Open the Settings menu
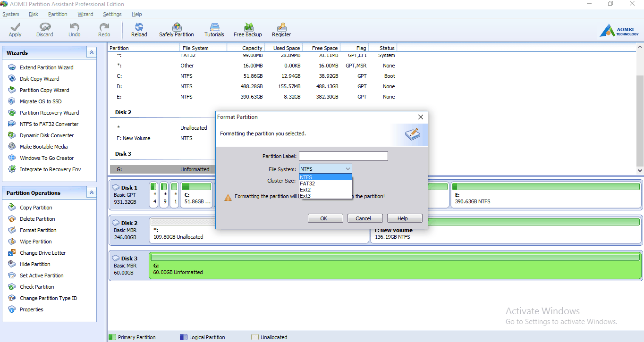644x342 pixels. pyautogui.click(x=112, y=14)
